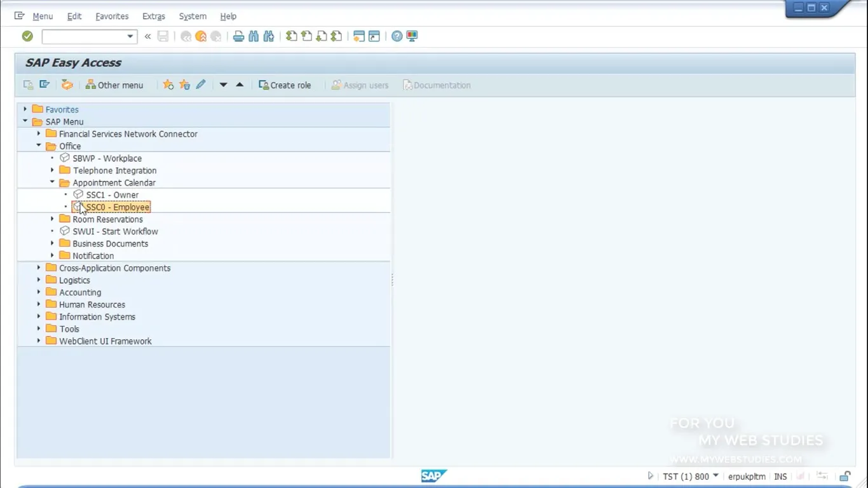Click the erpukpltm server name in status bar
This screenshot has width=868, height=488.
click(747, 477)
